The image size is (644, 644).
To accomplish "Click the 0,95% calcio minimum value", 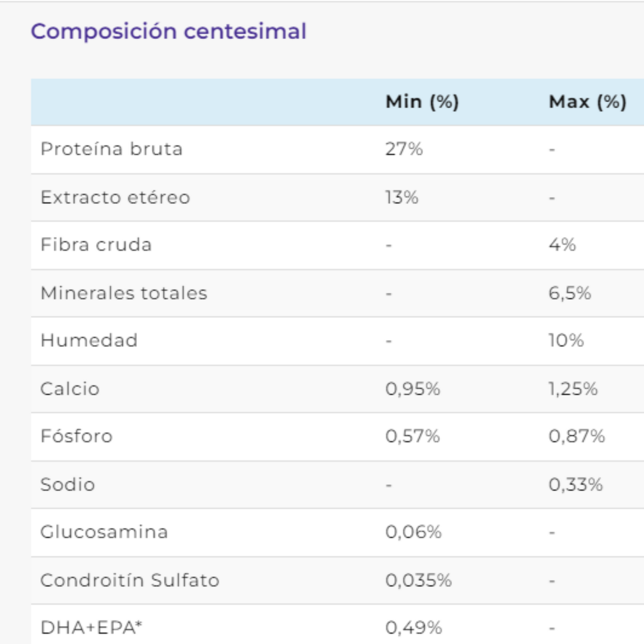I will (413, 389).
